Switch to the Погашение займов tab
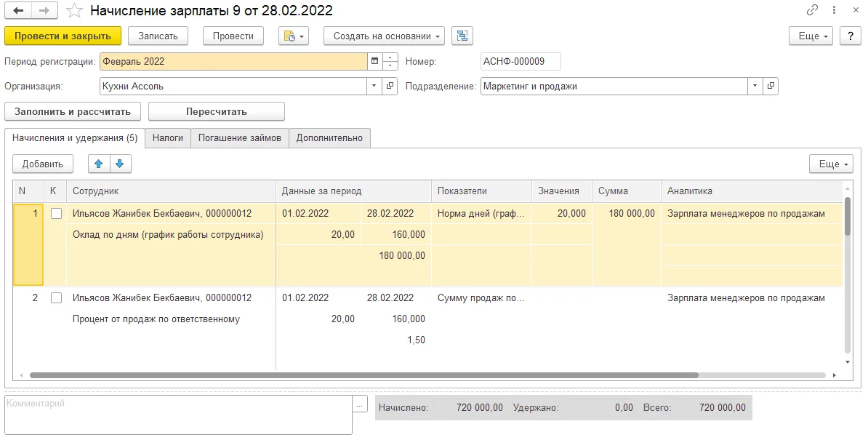The height and width of the screenshot is (440, 868). (x=240, y=137)
